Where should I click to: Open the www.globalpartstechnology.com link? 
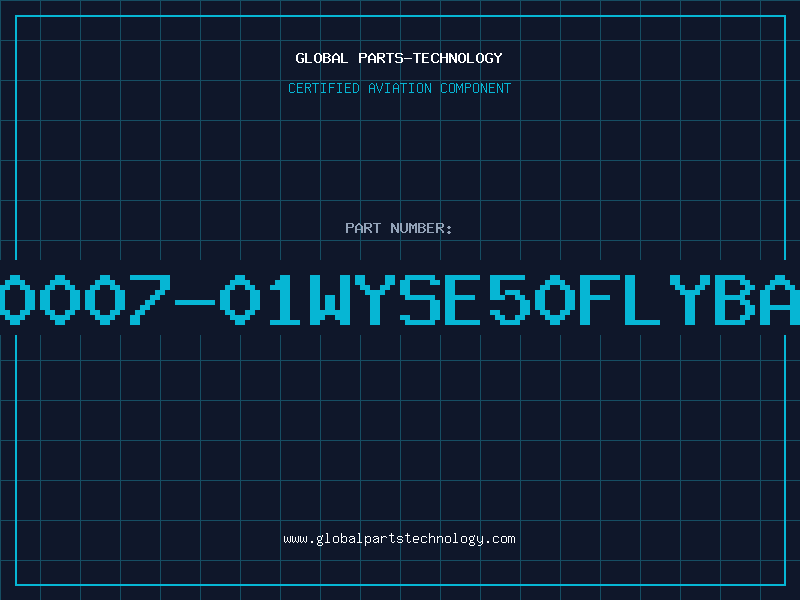click(x=399, y=539)
